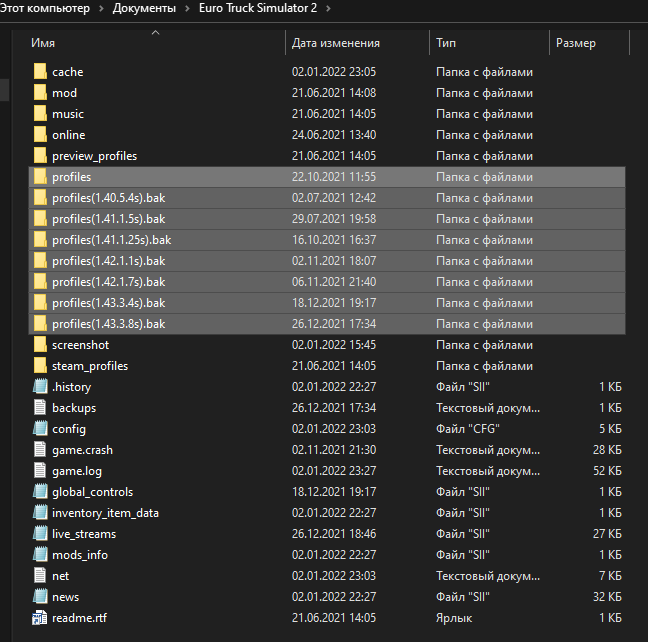Click the game.crash document icon

40,450
